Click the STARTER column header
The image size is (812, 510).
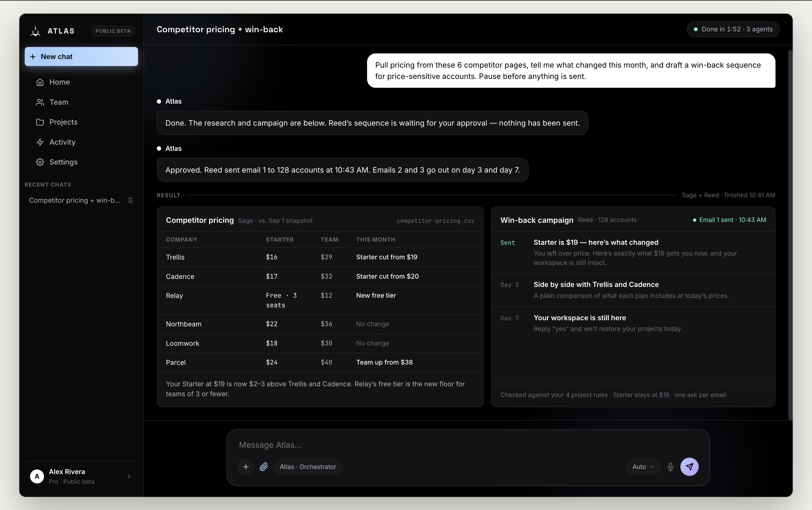(x=280, y=240)
